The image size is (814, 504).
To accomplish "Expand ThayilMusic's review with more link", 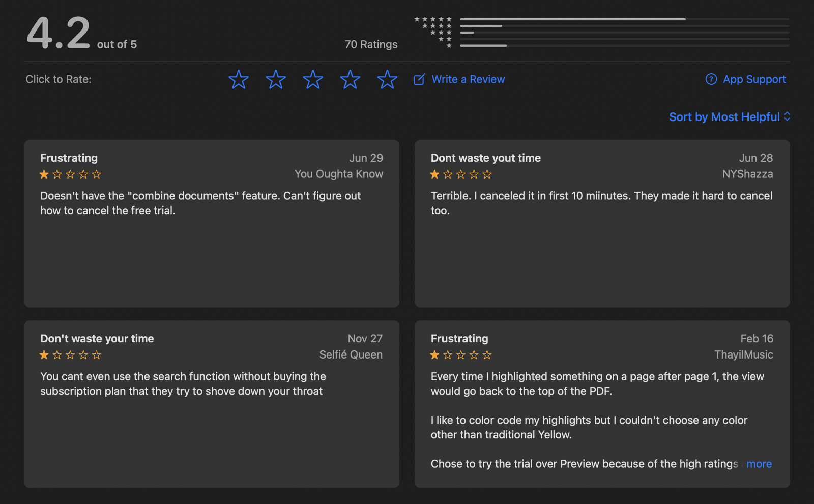I will 759,464.
